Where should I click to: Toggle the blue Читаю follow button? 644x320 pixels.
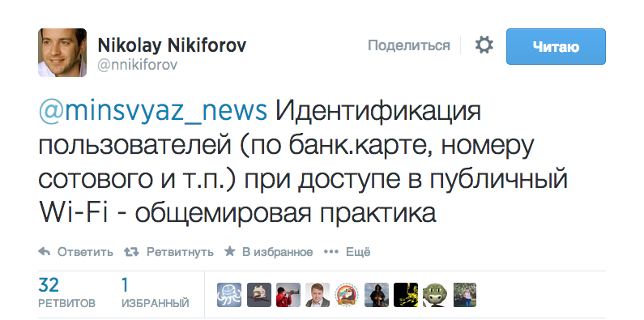click(556, 46)
